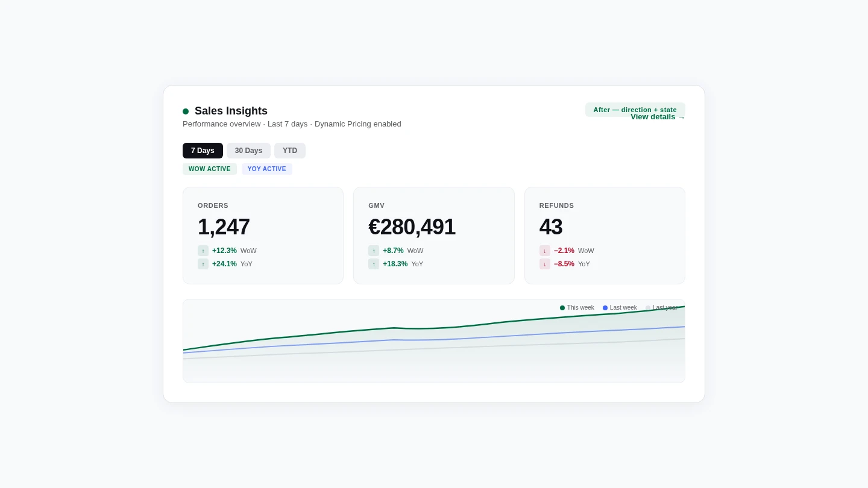Switch to the 30 Days tab
Screen dimensions: 868x488
[248, 151]
